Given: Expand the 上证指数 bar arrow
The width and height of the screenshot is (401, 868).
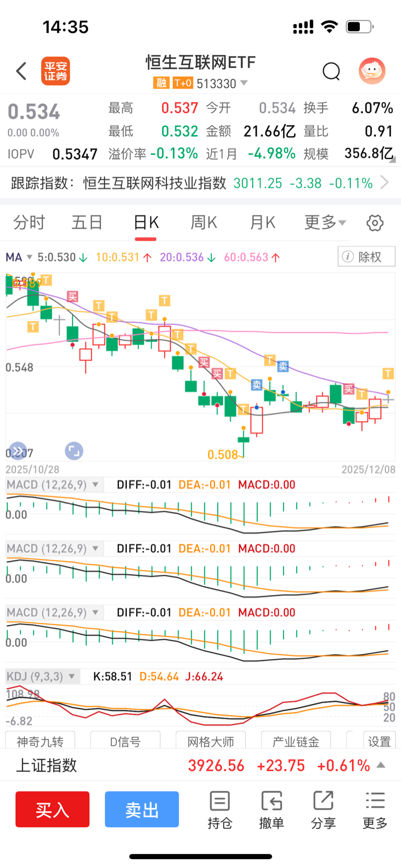Looking at the screenshot, I should 381,765.
